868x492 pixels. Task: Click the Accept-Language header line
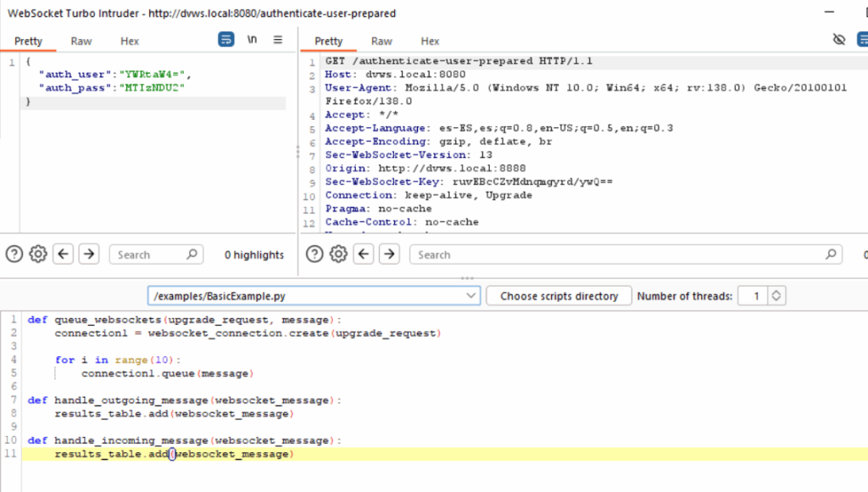pyautogui.click(x=499, y=128)
